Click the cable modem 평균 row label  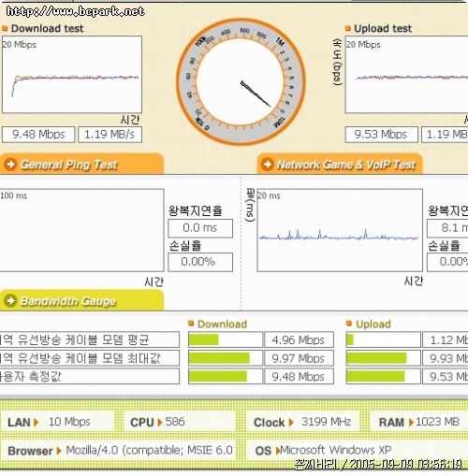[x=90, y=339]
